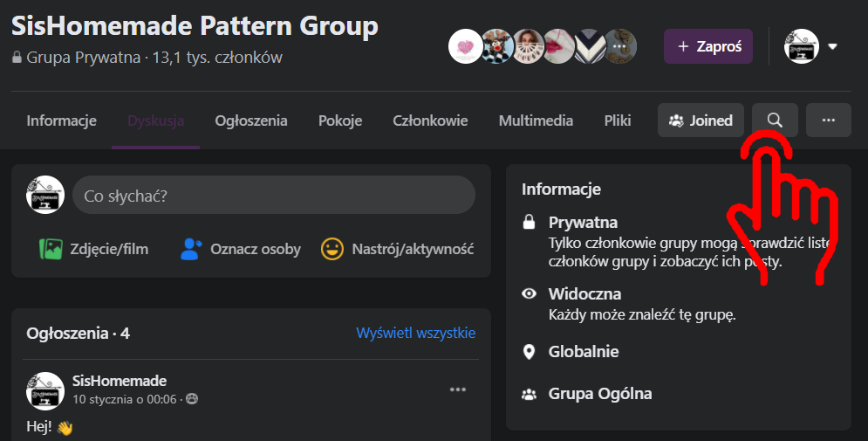Open profile avatar menu at top right
The height and width of the screenshot is (441, 868).
tap(801, 46)
